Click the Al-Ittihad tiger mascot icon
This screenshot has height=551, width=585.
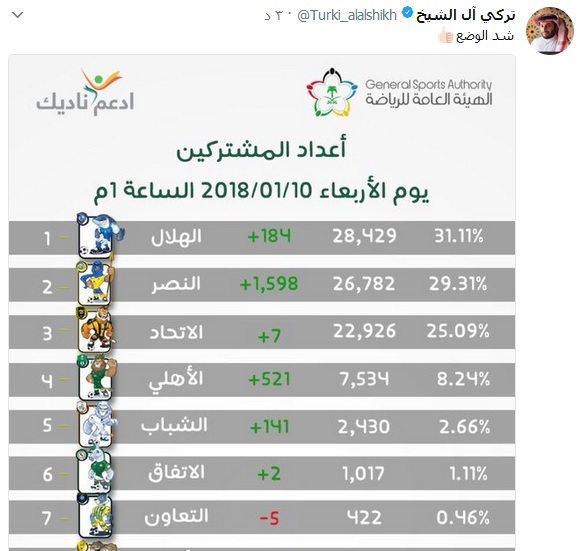click(95, 330)
